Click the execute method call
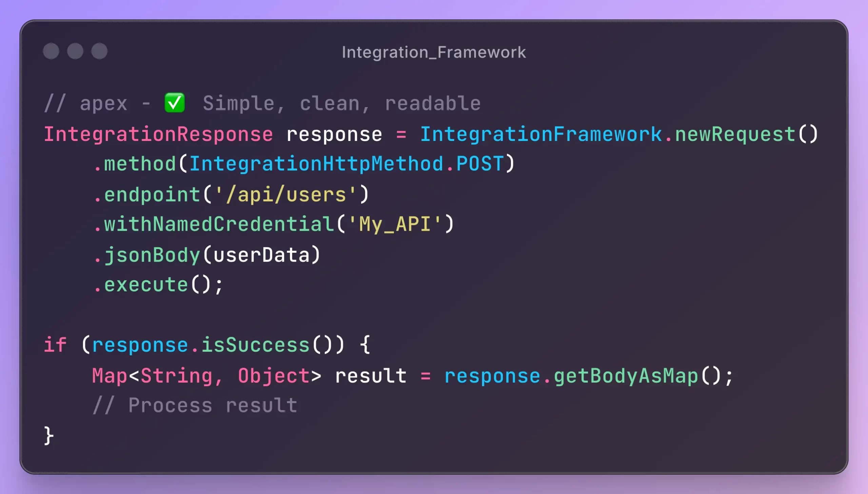 pos(146,285)
